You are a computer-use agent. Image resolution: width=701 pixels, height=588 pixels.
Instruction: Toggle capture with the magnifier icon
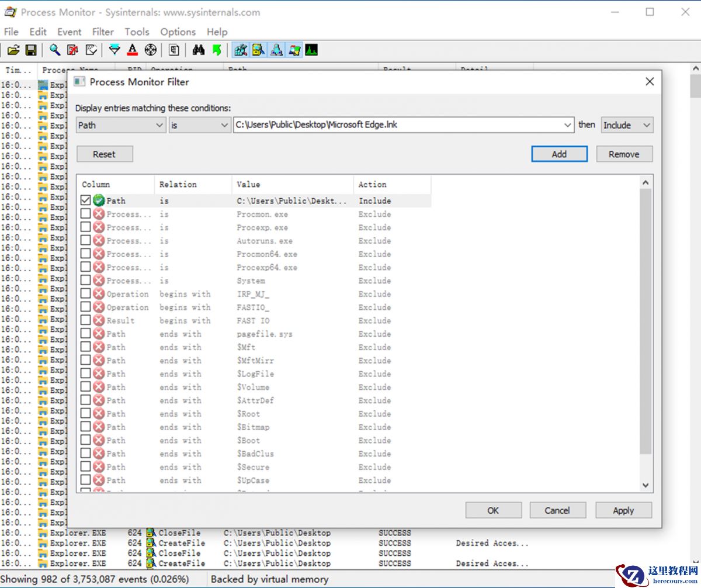tap(55, 50)
